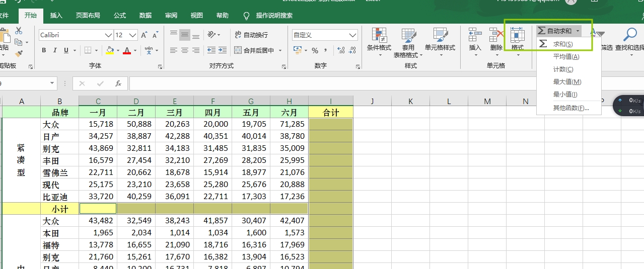Viewport: 644px width, 269px height.
Task: Click the accounting number format icon
Action: pyautogui.click(x=297, y=50)
